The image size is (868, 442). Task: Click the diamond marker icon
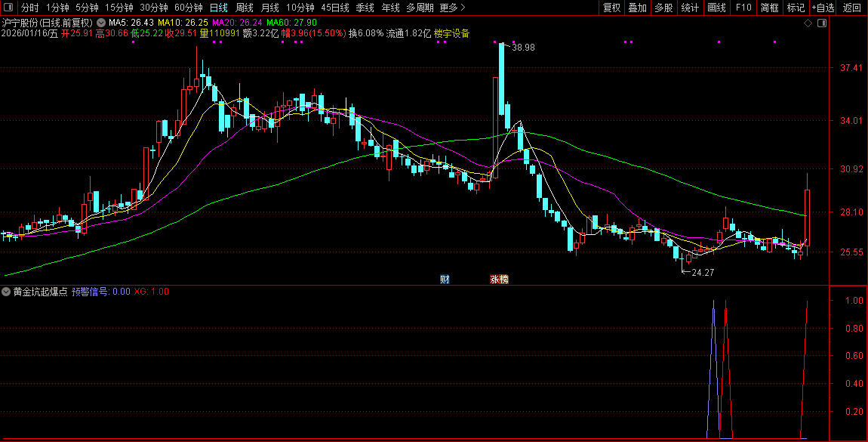[x=808, y=23]
